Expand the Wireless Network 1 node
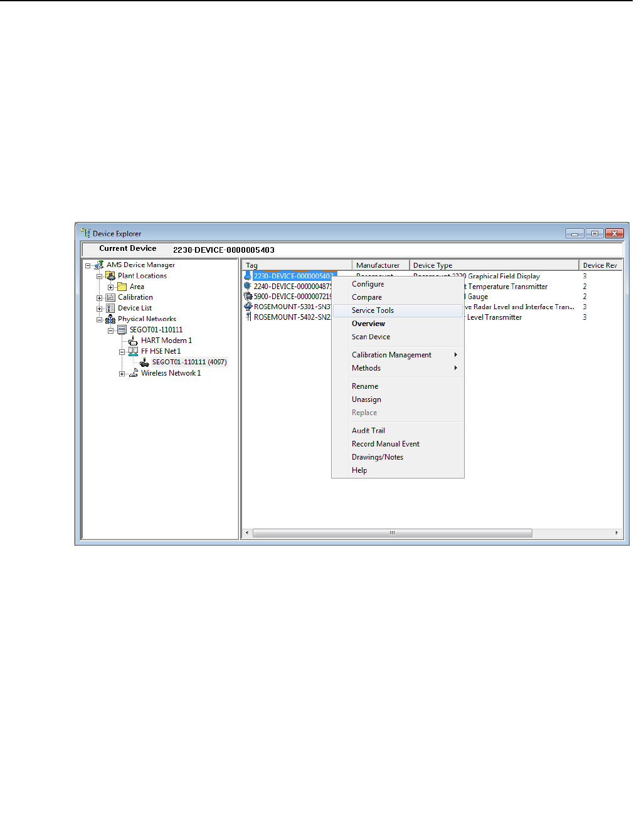 click(122, 374)
